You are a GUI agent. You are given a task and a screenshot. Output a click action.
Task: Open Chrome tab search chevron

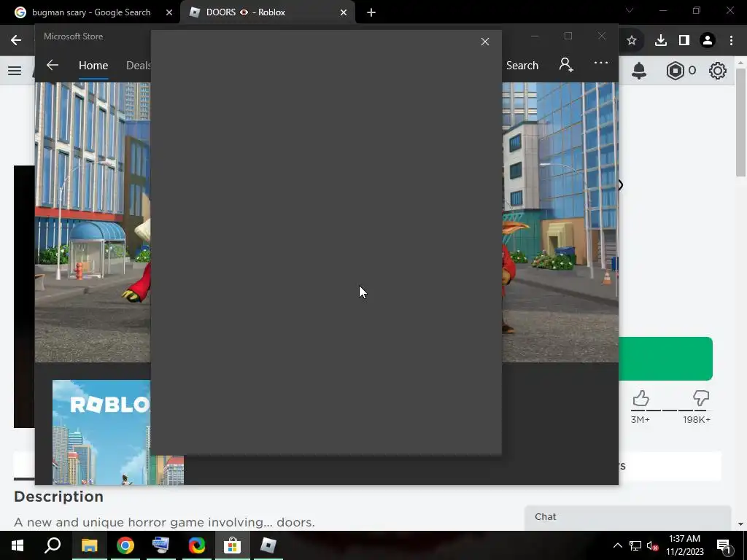point(630,10)
